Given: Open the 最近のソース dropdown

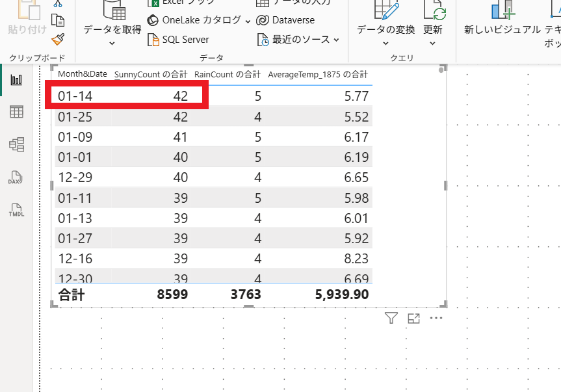Looking at the screenshot, I should click(x=336, y=40).
